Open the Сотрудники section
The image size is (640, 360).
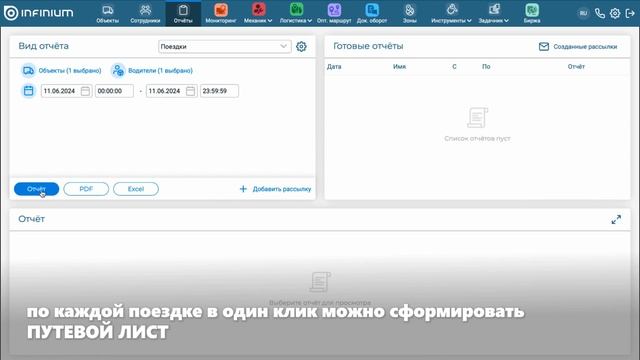tap(145, 13)
